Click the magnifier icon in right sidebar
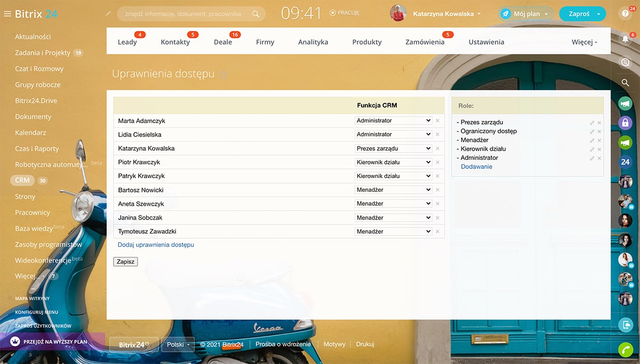 point(625,83)
